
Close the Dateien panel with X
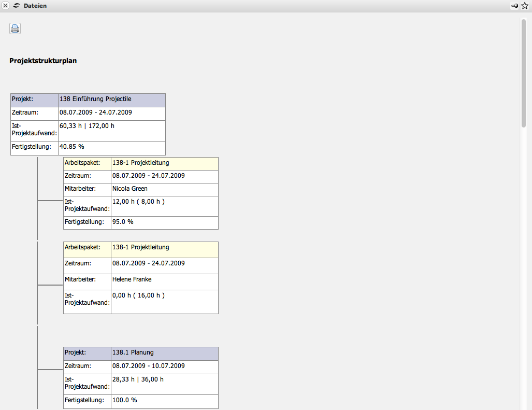click(6, 6)
